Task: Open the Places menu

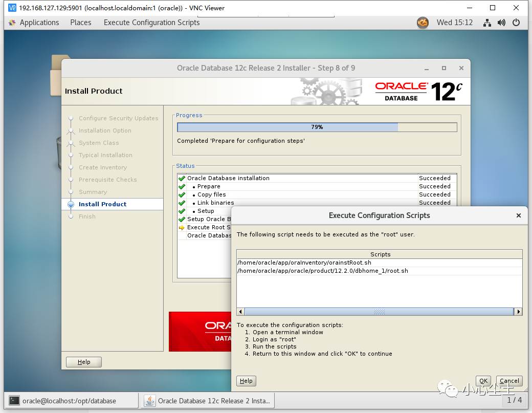Action: (x=80, y=23)
